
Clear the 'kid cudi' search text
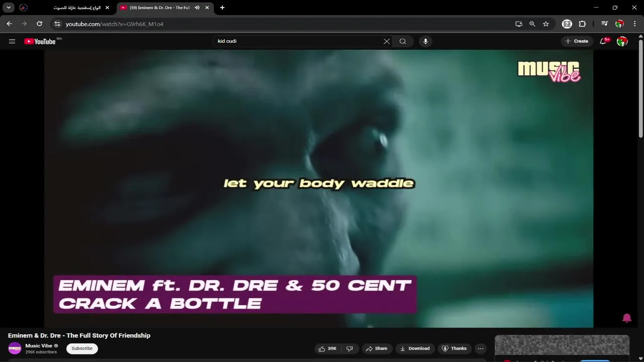click(386, 41)
